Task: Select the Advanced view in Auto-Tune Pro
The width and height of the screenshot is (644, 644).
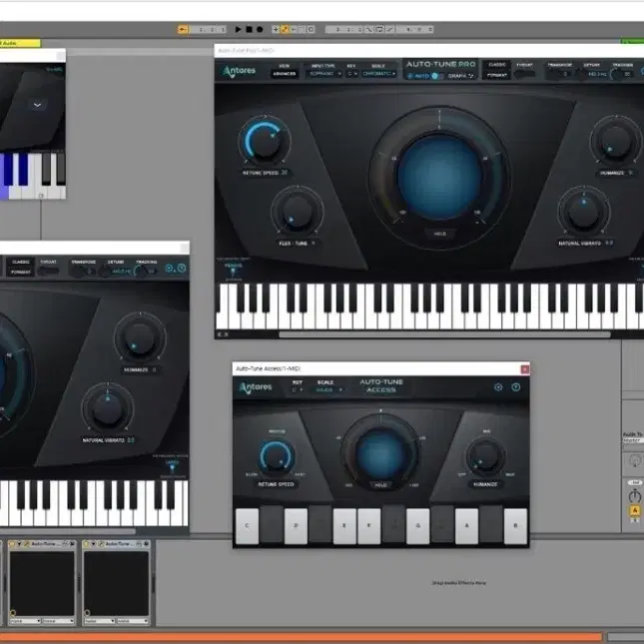Action: click(x=285, y=74)
